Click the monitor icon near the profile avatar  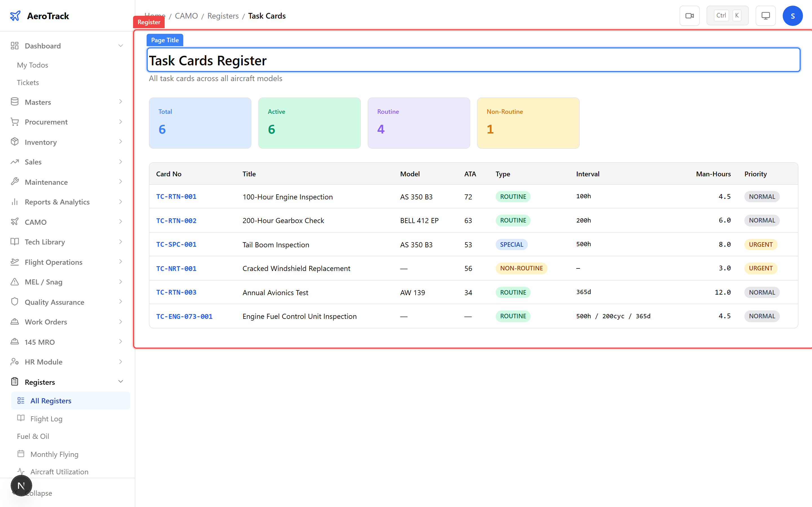(x=765, y=15)
